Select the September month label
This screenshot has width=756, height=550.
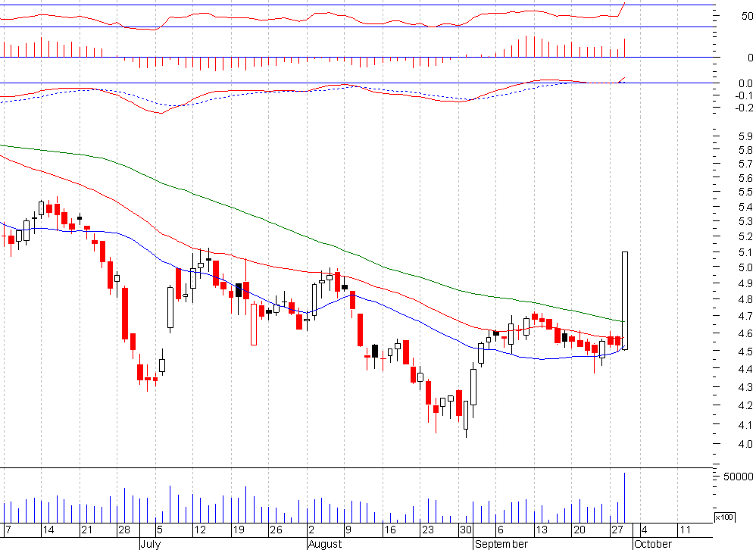[x=501, y=544]
